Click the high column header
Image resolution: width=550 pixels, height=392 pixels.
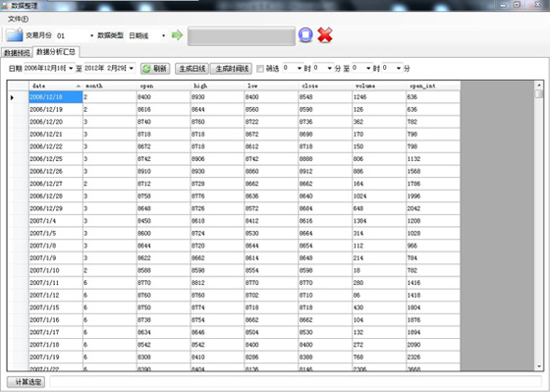coord(217,85)
